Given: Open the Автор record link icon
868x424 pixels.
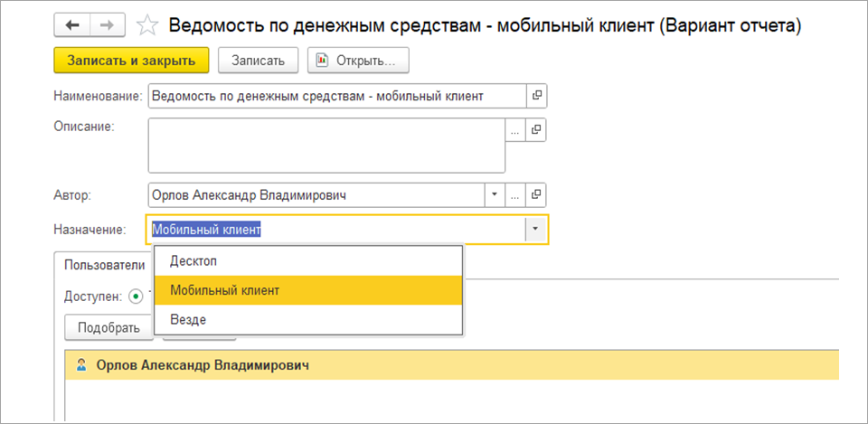Looking at the screenshot, I should [x=537, y=194].
